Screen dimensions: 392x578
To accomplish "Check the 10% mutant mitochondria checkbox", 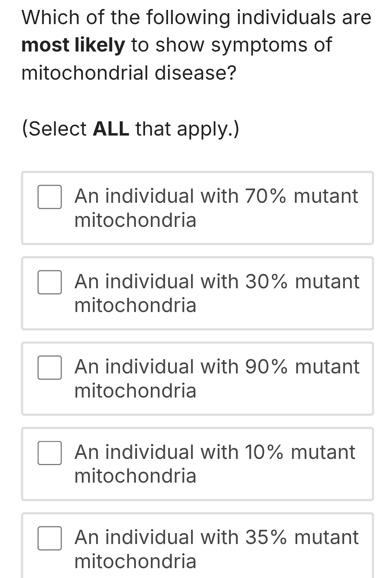I will coord(50,453).
